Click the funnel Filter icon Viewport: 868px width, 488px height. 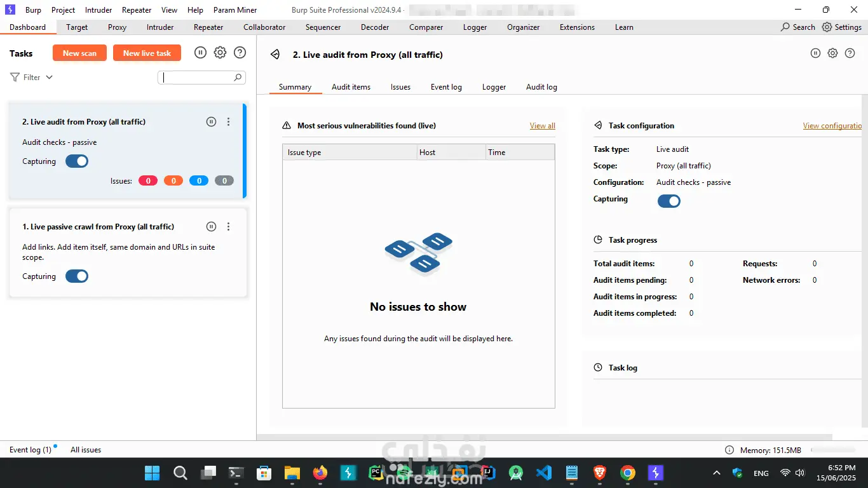15,78
